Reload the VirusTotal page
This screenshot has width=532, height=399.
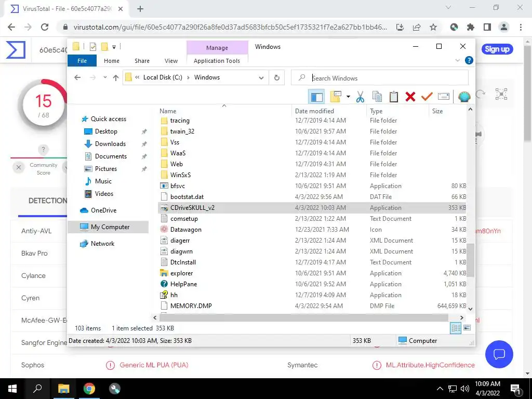pos(45,27)
